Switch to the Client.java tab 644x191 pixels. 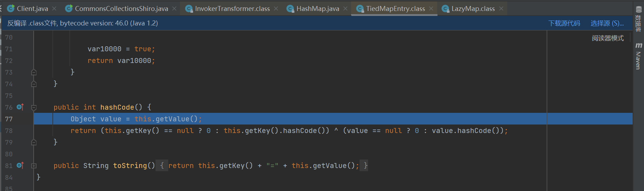(32, 8)
